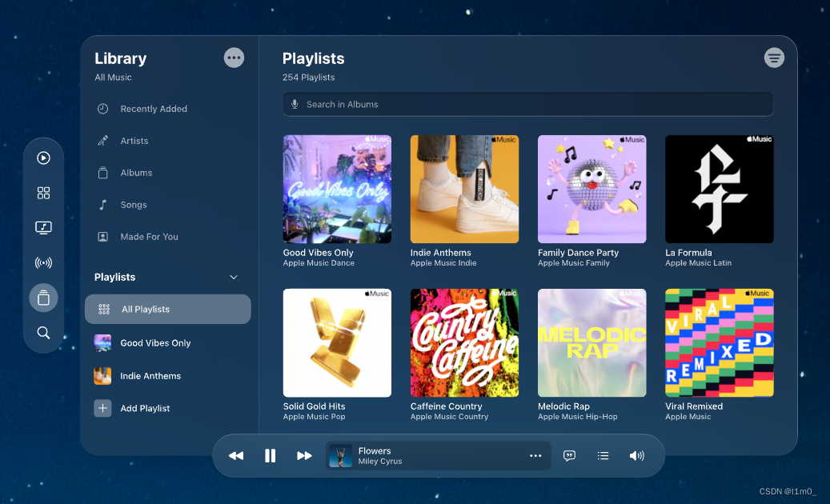Click the Flowers song title
Viewport: 830px width, 504px height.
point(375,450)
